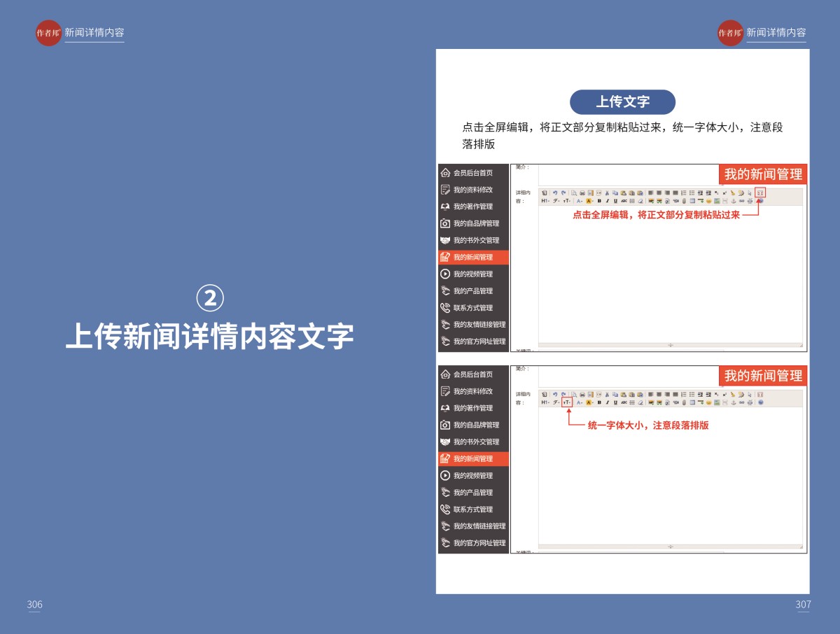Viewport: 840px width, 634px height.
Task: Open font size dropdown in lower editor
Action: [x=566, y=402]
